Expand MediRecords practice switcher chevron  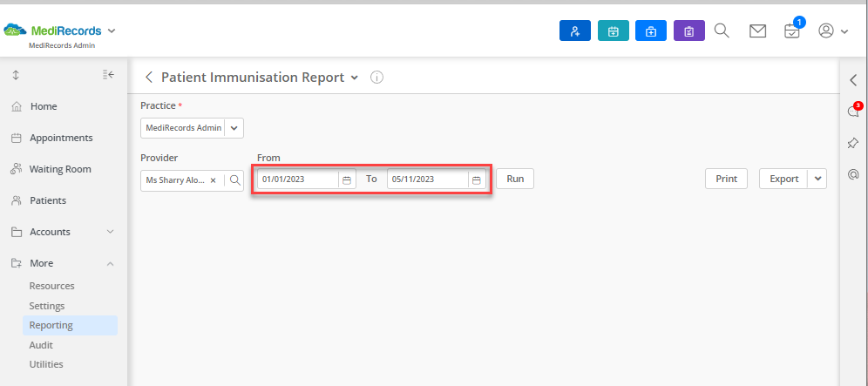[x=112, y=30]
